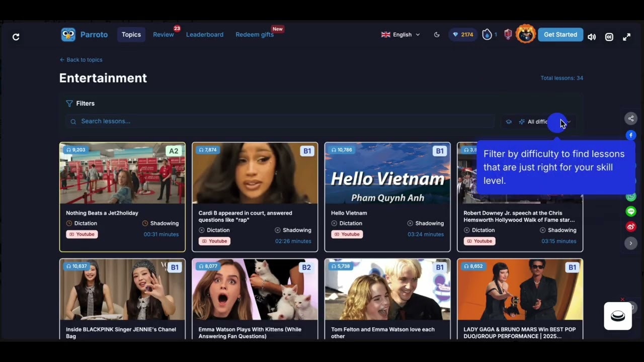Viewport: 644px width, 362px height.
Task: Open the Leaderboard tab
Action: tap(205, 35)
